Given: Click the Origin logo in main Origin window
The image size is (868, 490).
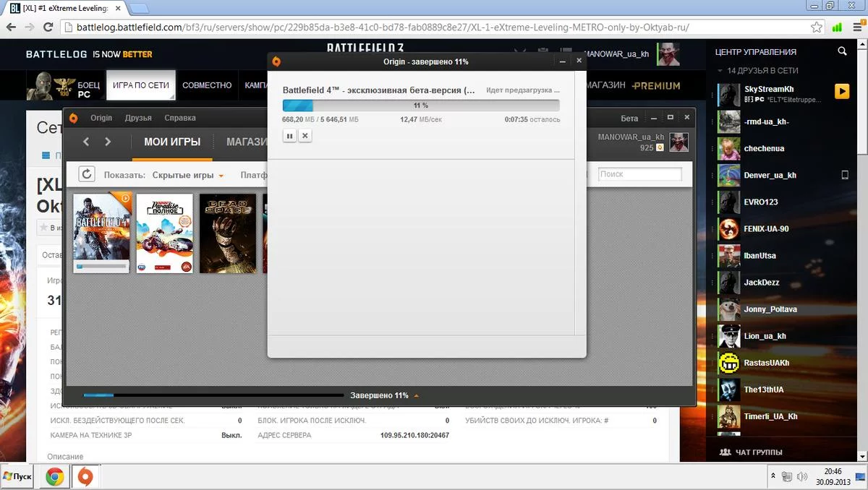Looking at the screenshot, I should click(73, 118).
